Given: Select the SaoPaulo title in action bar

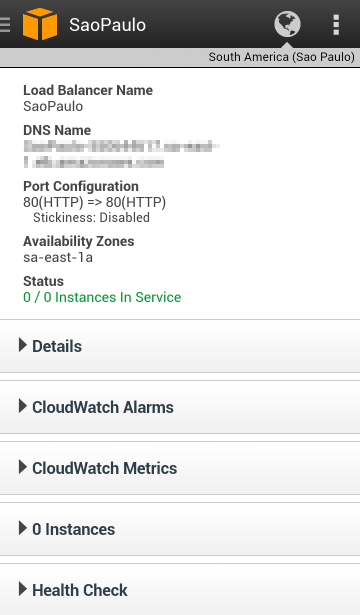Looking at the screenshot, I should (107, 25).
